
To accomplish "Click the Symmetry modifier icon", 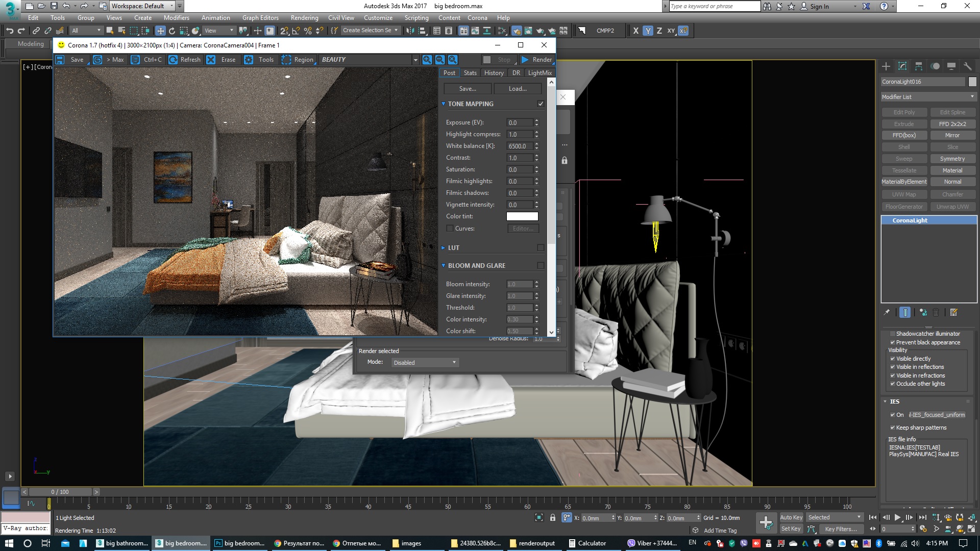I will [952, 158].
